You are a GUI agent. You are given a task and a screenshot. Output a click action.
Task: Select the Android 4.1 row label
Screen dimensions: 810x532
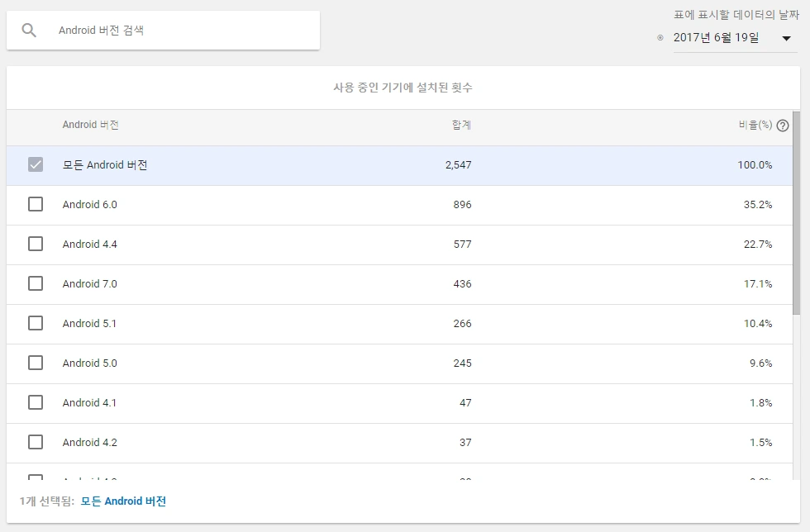pyautogui.click(x=89, y=403)
